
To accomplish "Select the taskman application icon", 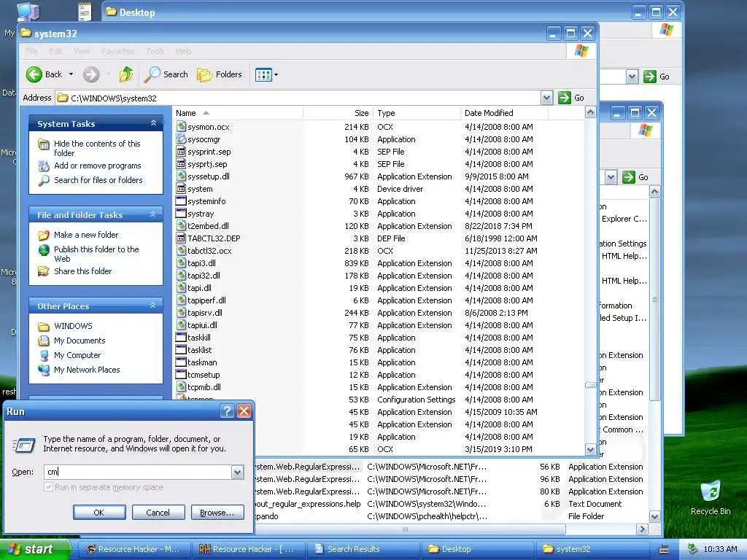I will click(181, 362).
